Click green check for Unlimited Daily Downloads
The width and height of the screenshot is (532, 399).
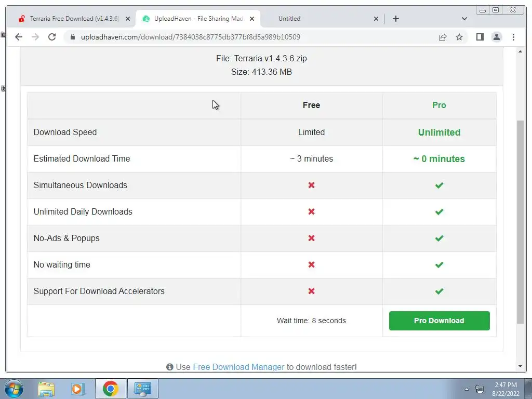pyautogui.click(x=439, y=212)
